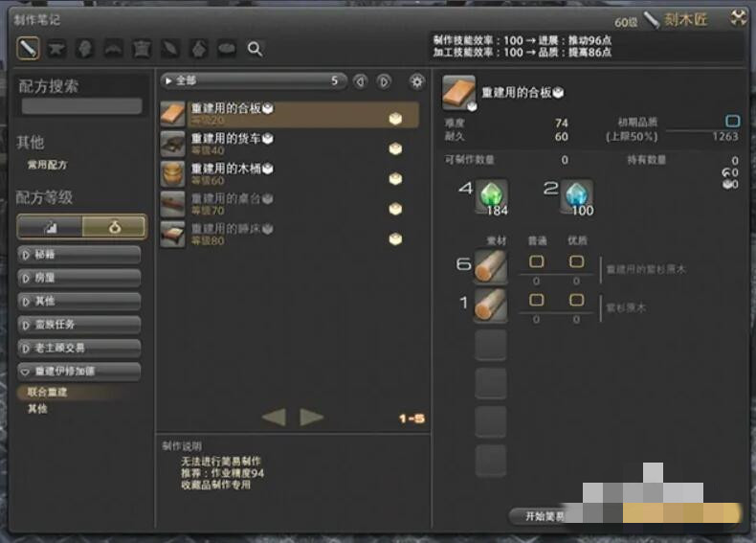Click collectible cube icon on 重建用的木桶 row
Screen dimensions: 756x543
coord(395,178)
